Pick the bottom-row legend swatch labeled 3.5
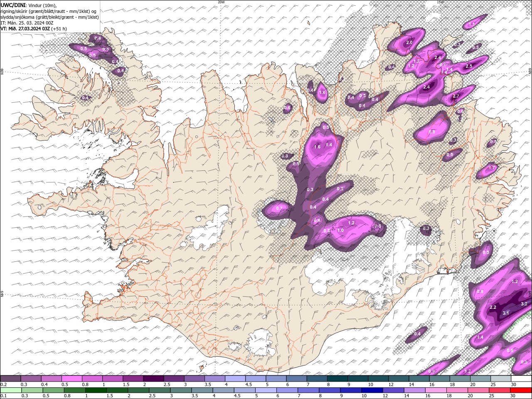The image size is (532, 399). 202,390
